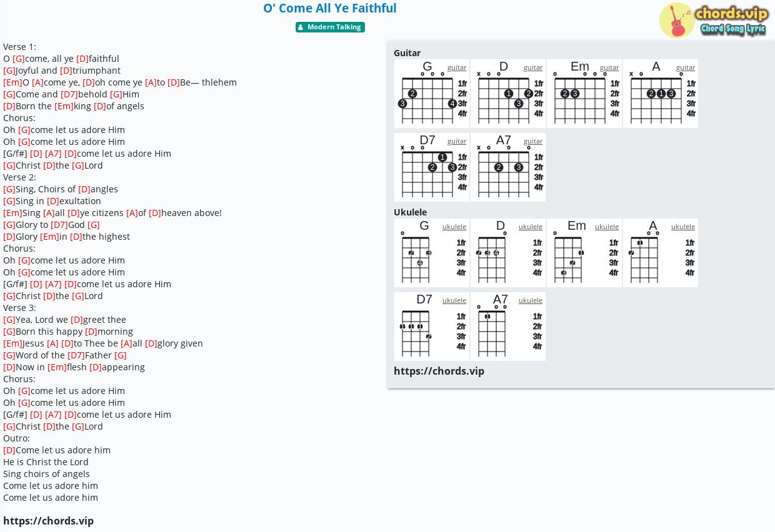
Task: Click https://chords.vip text under the lyrics
Action: coord(48,521)
